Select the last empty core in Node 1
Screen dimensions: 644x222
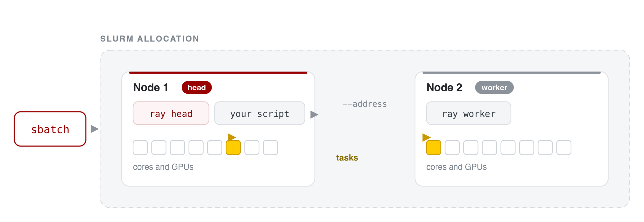[x=270, y=147]
